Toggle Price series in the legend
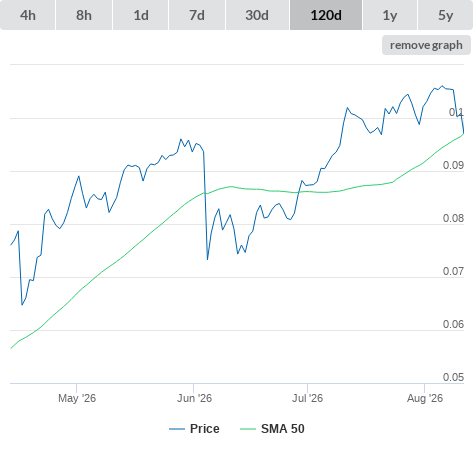The height and width of the screenshot is (455, 474). pyautogui.click(x=205, y=429)
